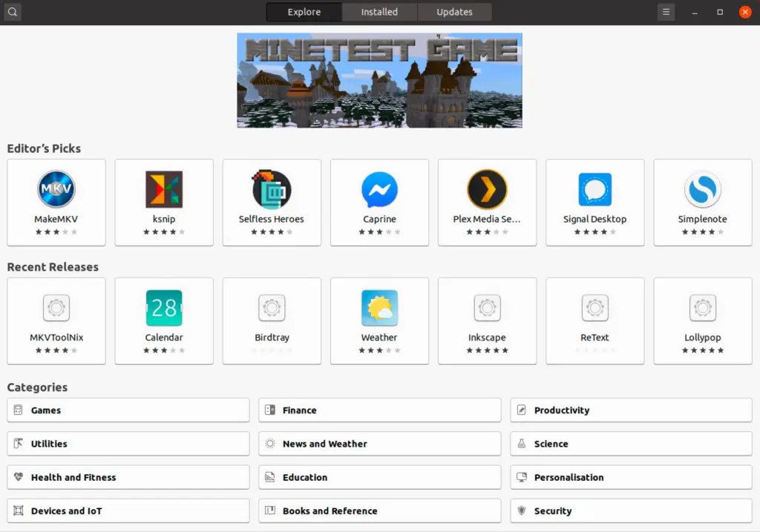
Task: Open the Simplenote app icon
Action: (702, 189)
